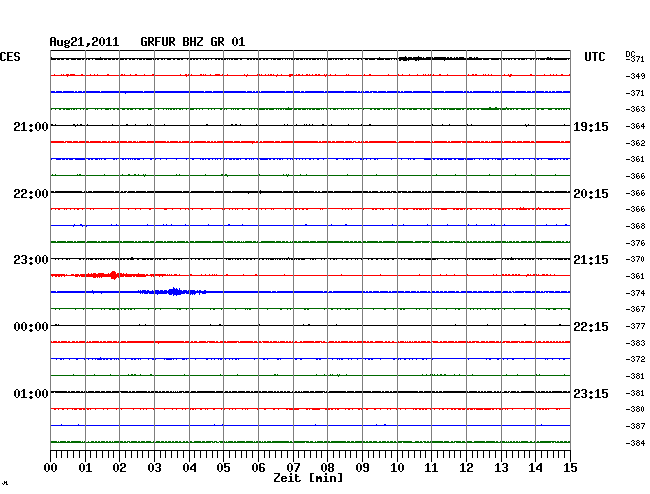Click the DC offset value -377
This screenshot has height=494, width=650.
(x=635, y=327)
